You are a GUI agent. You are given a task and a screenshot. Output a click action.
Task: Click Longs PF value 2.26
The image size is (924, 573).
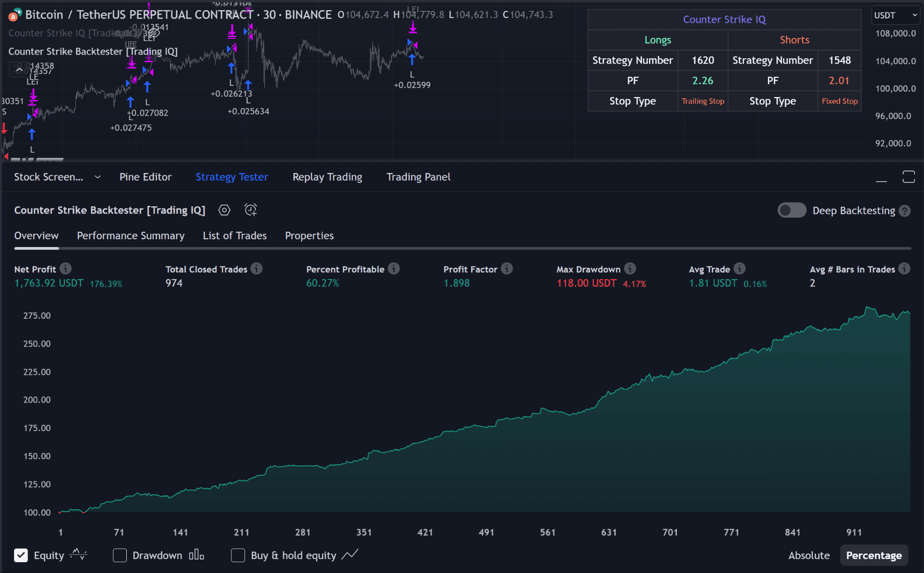pyautogui.click(x=703, y=80)
